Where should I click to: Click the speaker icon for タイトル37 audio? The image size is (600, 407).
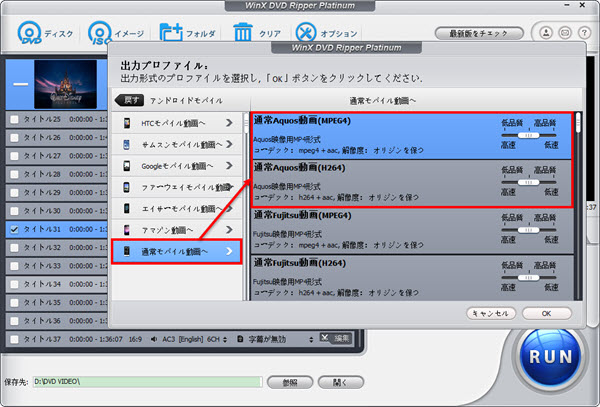point(154,339)
